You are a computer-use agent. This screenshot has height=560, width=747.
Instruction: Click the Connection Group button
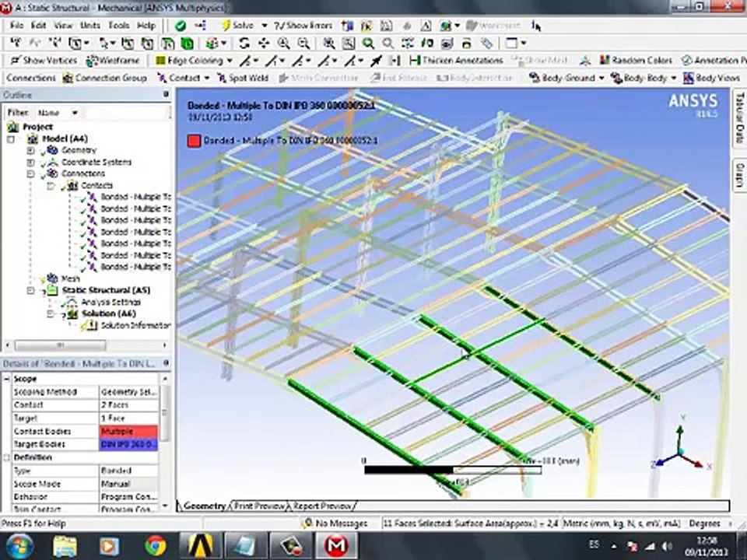coord(105,78)
